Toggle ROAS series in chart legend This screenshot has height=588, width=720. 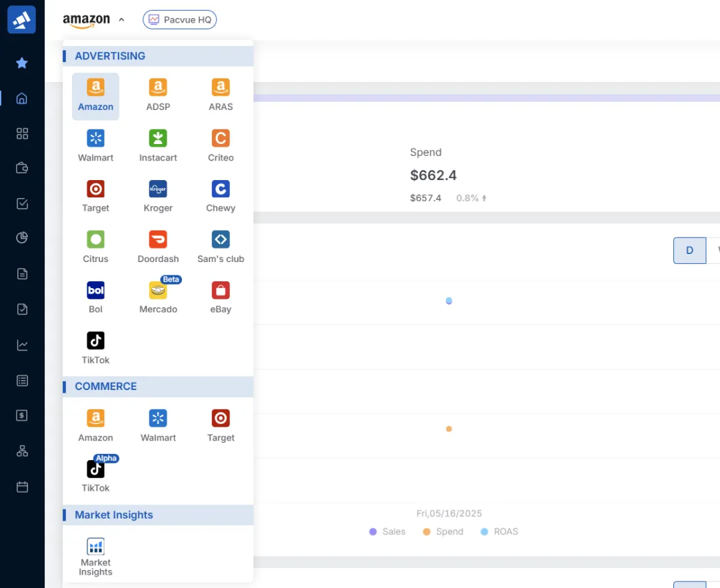pyautogui.click(x=499, y=531)
